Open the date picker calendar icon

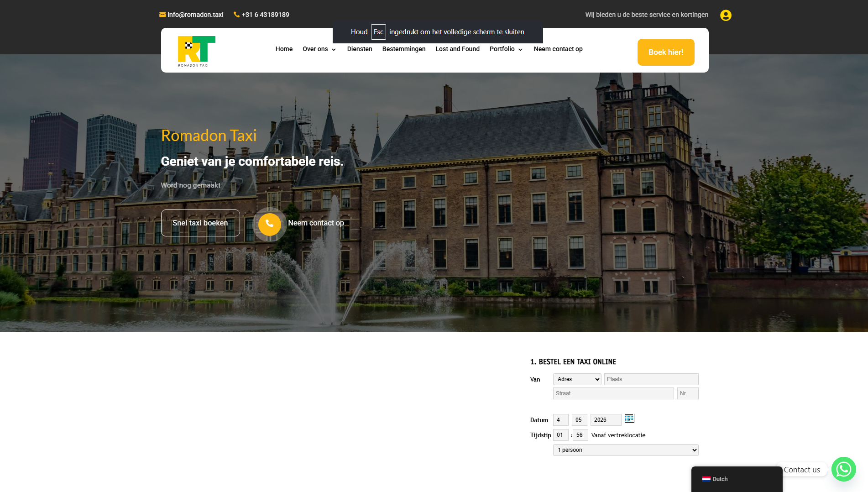[x=629, y=419]
